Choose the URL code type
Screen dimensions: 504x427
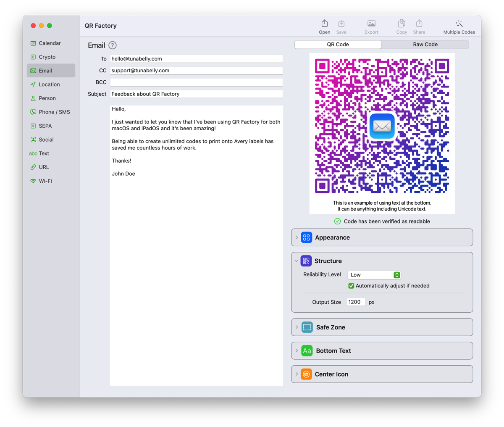point(44,167)
